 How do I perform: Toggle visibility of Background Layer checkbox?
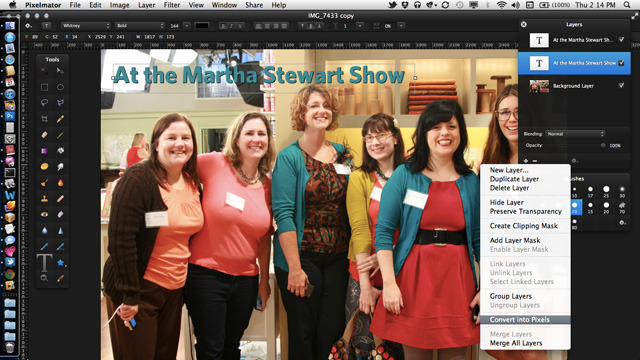pos(621,86)
